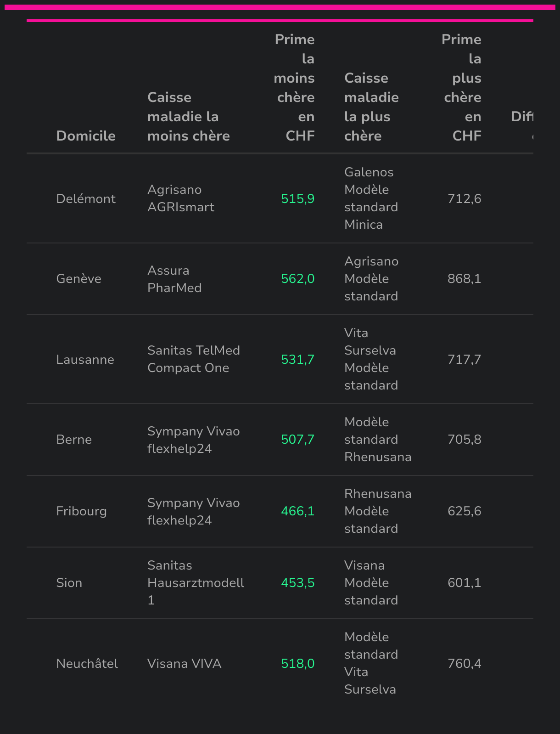The image size is (560, 734).
Task: Click the 'Prime la plus chère en CHF' header
Action: (x=462, y=88)
